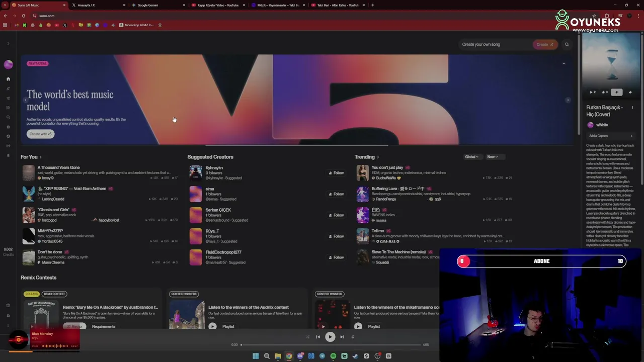
Task: Open the Moondrop ARIA2 bookmark
Action: [x=136, y=25]
